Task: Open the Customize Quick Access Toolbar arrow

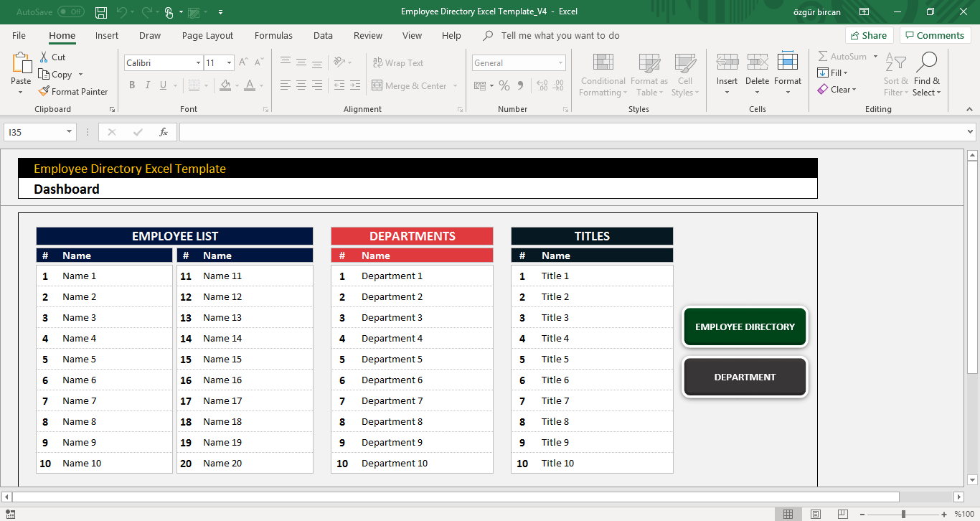Action: coord(220,12)
